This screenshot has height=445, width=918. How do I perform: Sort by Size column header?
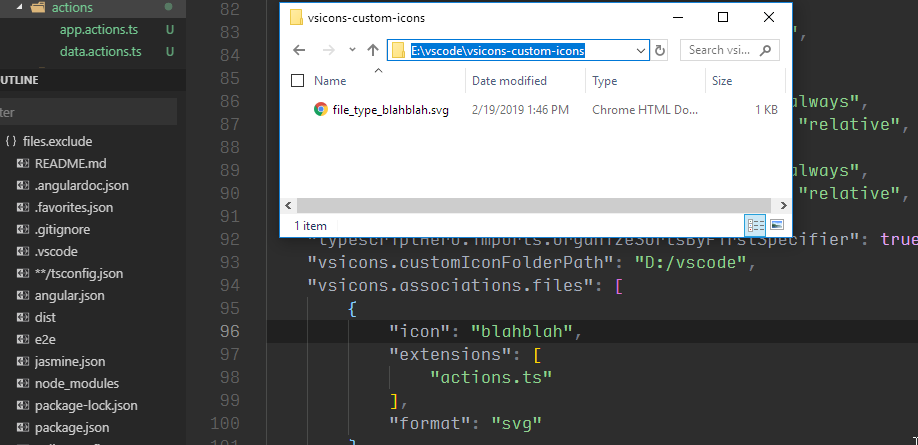pos(722,81)
